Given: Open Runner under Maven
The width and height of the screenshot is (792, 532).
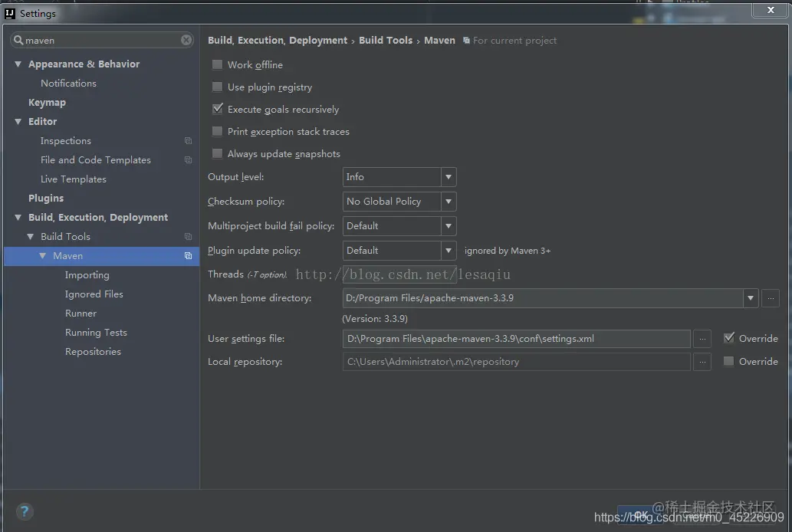Looking at the screenshot, I should (x=81, y=314).
